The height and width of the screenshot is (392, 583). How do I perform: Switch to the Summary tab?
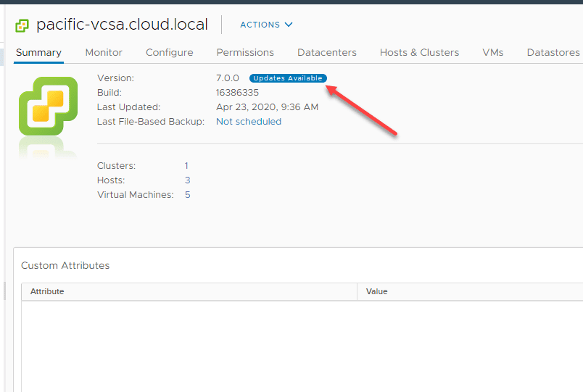(38, 52)
